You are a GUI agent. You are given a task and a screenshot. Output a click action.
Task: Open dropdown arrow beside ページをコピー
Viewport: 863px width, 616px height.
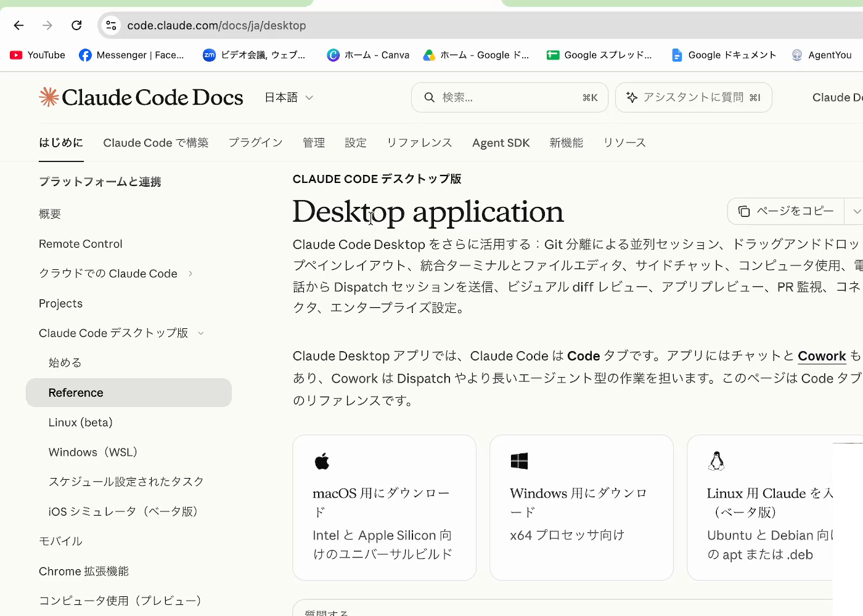pos(856,211)
